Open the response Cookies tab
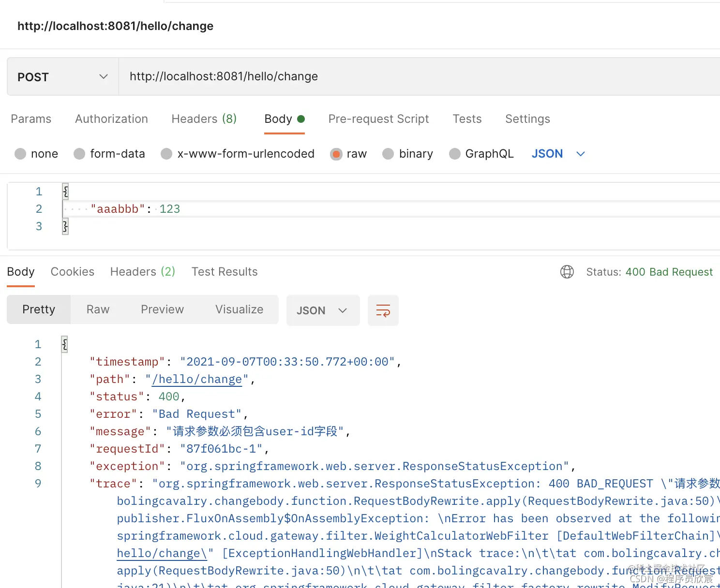 tap(73, 272)
